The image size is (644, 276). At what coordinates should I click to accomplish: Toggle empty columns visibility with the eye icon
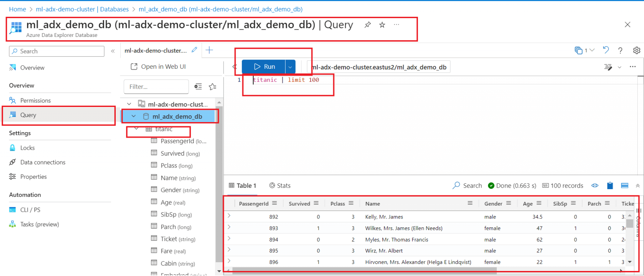(x=595, y=185)
